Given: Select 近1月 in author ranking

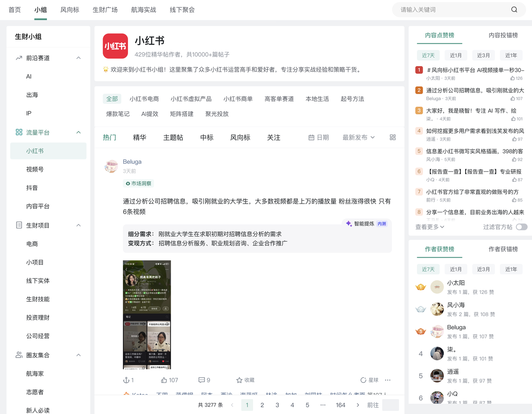Looking at the screenshot, I should (456, 269).
